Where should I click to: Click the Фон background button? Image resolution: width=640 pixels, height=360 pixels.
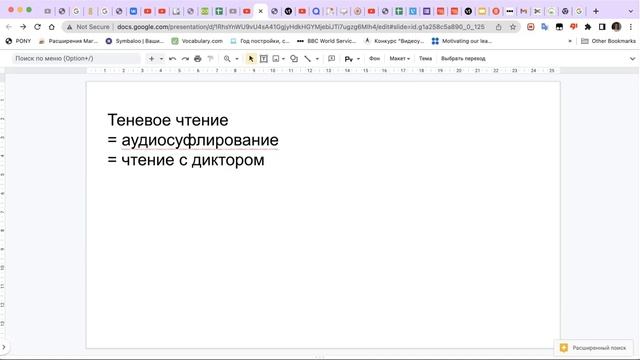(374, 58)
